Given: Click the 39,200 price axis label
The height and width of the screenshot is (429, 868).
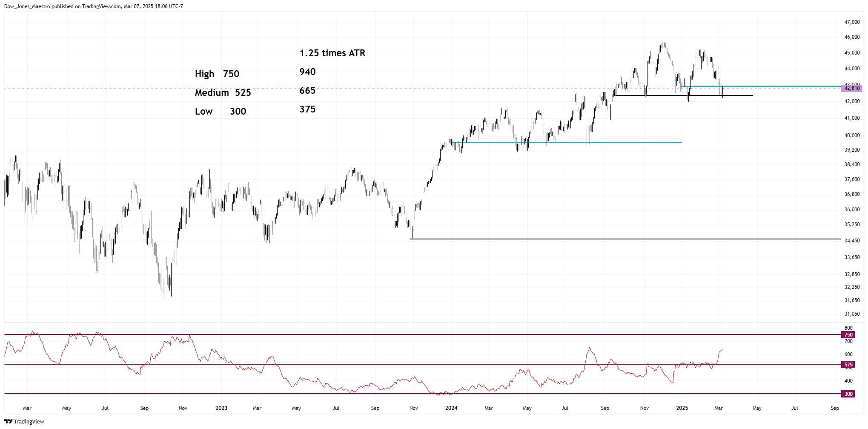Looking at the screenshot, I should tap(852, 150).
